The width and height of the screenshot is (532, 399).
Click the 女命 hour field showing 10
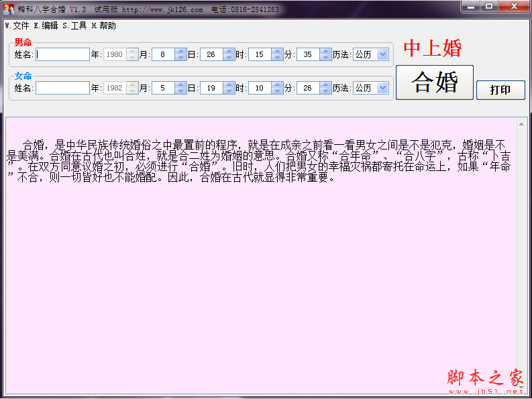click(260, 88)
